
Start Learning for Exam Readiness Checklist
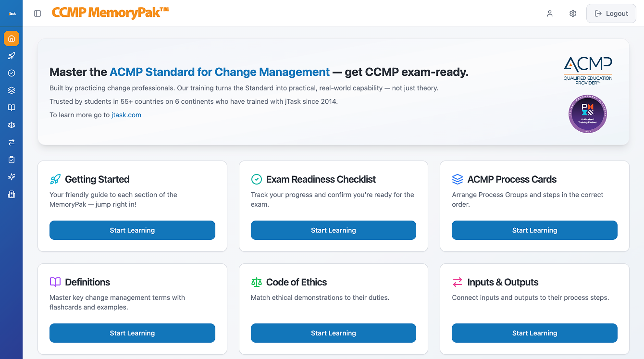(334, 230)
